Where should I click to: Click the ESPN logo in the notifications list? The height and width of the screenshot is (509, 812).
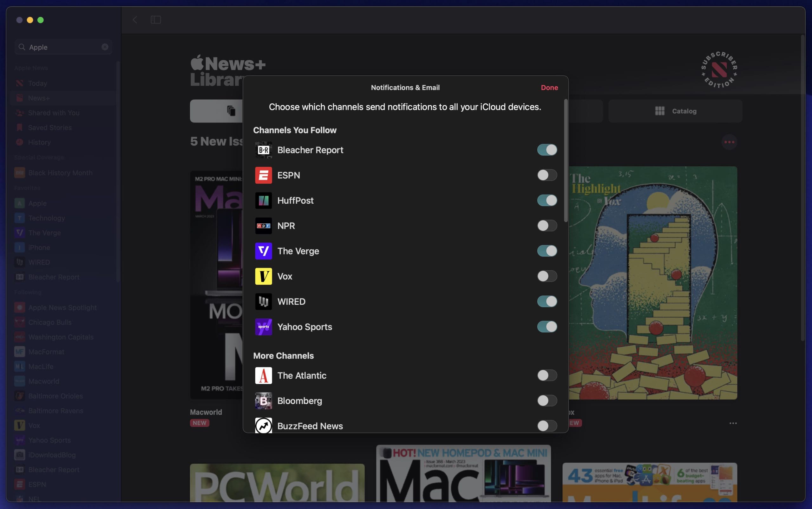click(x=263, y=175)
